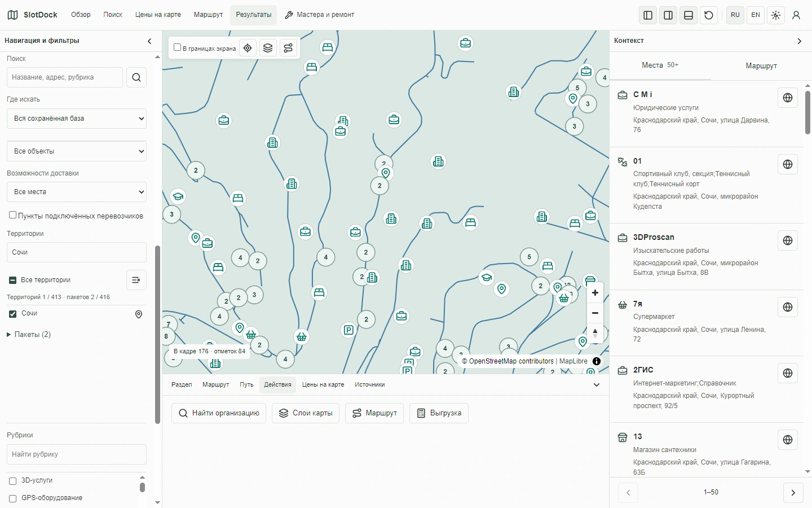Switch to Маршрут tab in Контекст
This screenshot has height=508, width=812.
761,66
